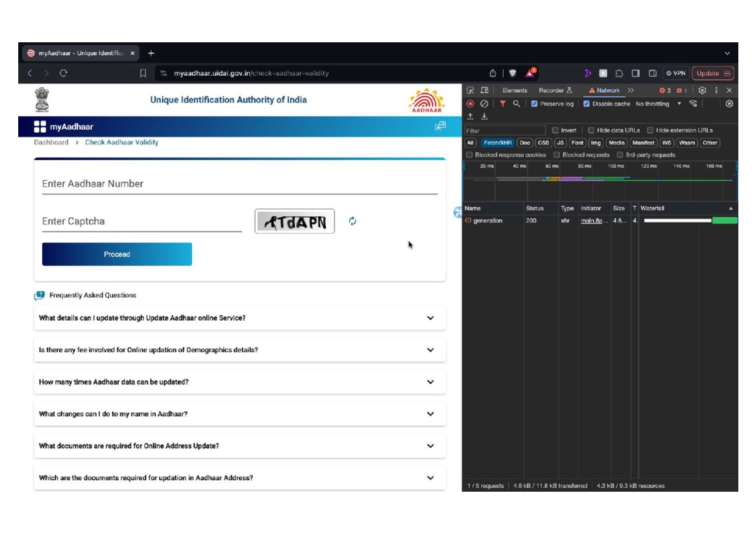The image size is (756, 534).
Task: Check Hide extension URLs
Action: click(650, 130)
